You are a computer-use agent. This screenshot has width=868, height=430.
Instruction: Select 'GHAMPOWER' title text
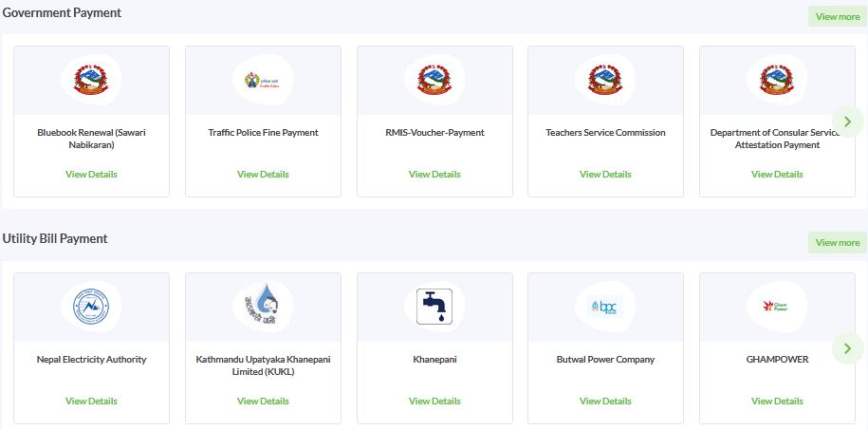point(777,359)
